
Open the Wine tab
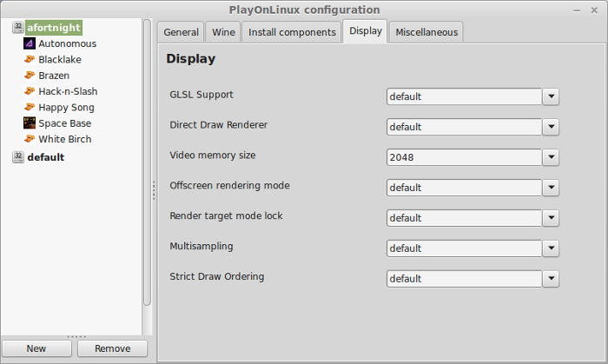[223, 32]
